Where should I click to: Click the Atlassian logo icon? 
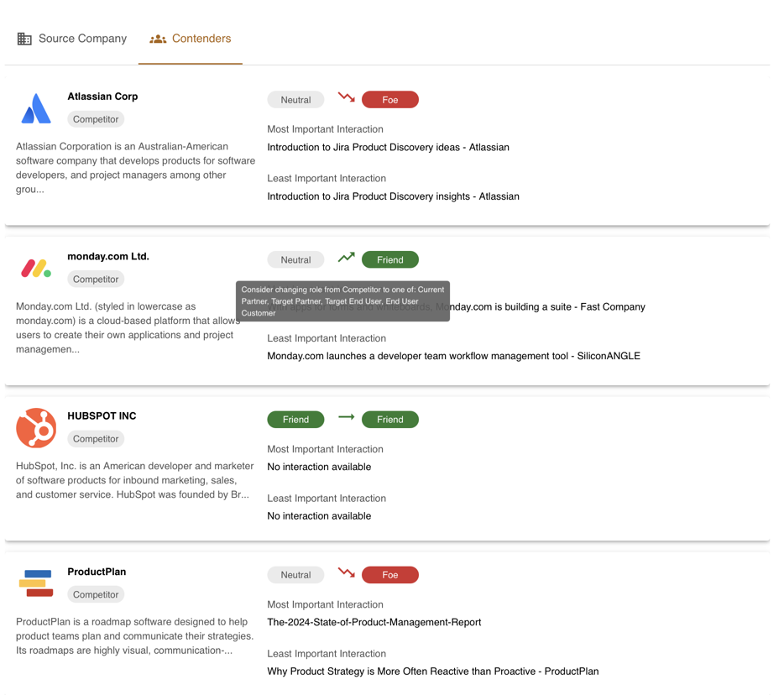tap(36, 109)
